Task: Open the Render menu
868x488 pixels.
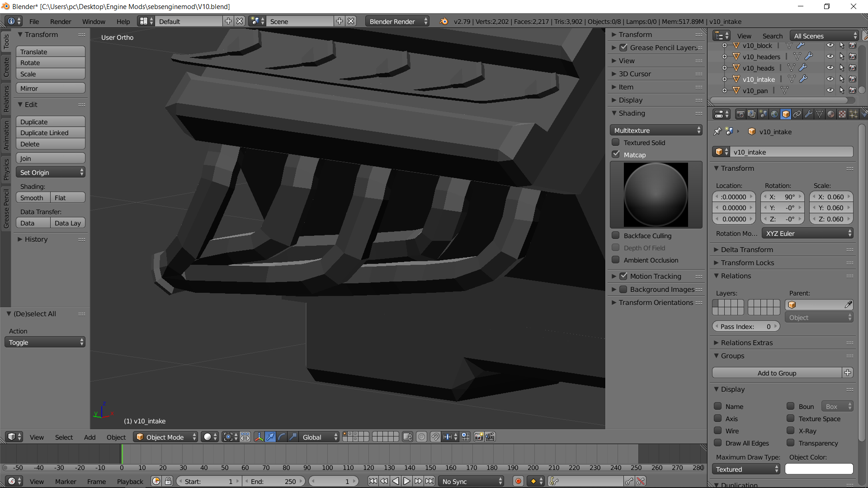Action: tap(61, 21)
